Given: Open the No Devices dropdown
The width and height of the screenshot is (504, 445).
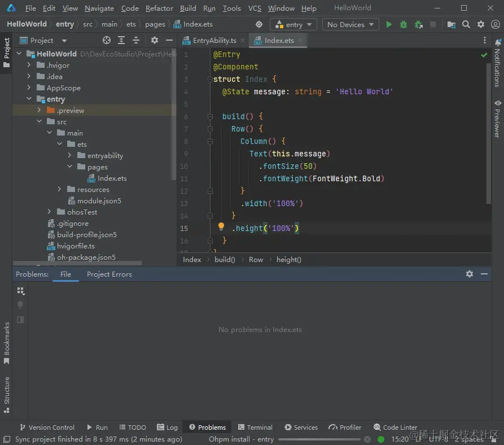Looking at the screenshot, I should (350, 24).
